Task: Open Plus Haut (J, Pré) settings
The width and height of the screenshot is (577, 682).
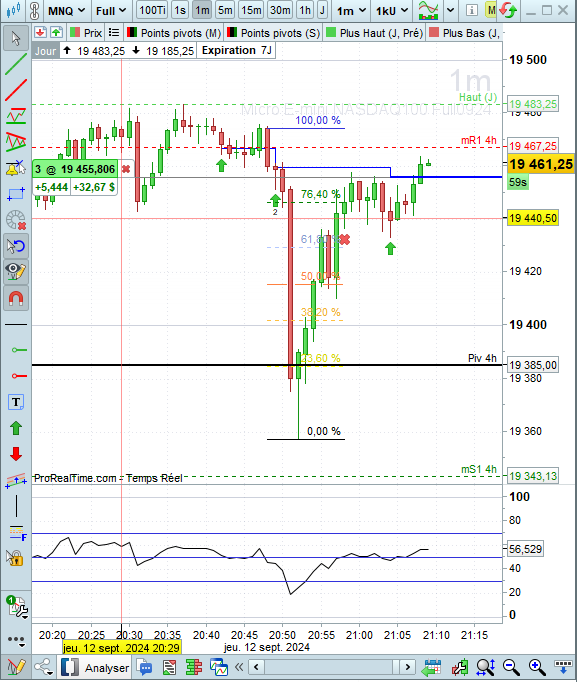Action: click(x=374, y=33)
